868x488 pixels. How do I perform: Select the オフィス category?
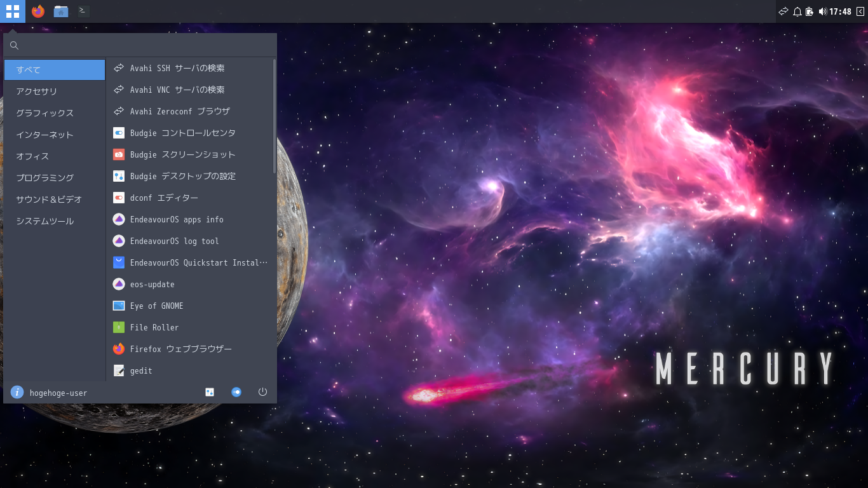[x=55, y=156]
